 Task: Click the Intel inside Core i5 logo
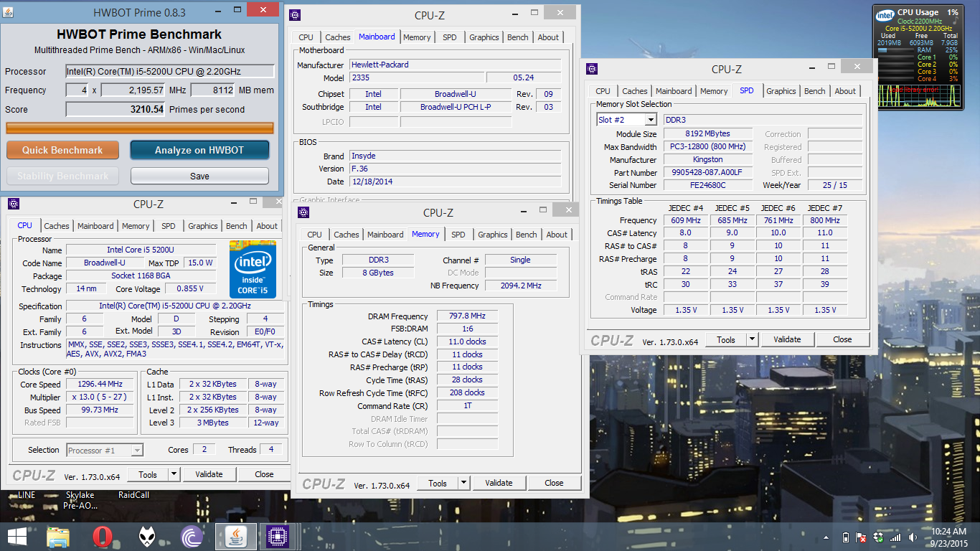(x=253, y=269)
